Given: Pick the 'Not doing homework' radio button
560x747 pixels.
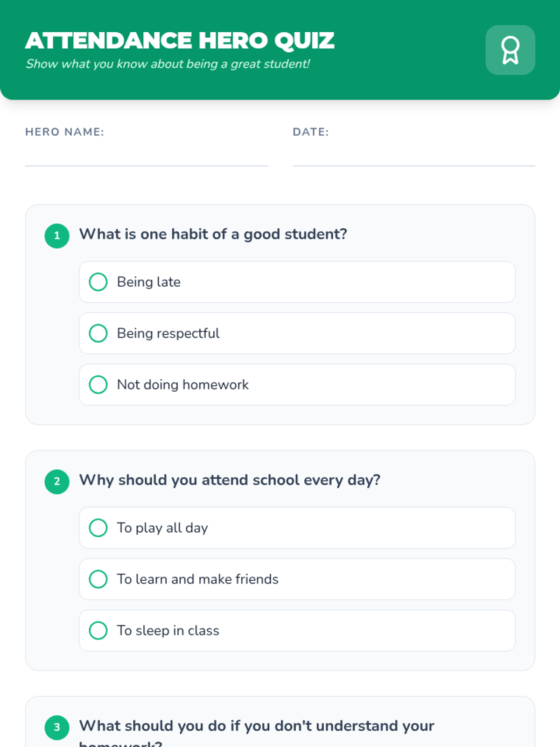Looking at the screenshot, I should tap(98, 385).
